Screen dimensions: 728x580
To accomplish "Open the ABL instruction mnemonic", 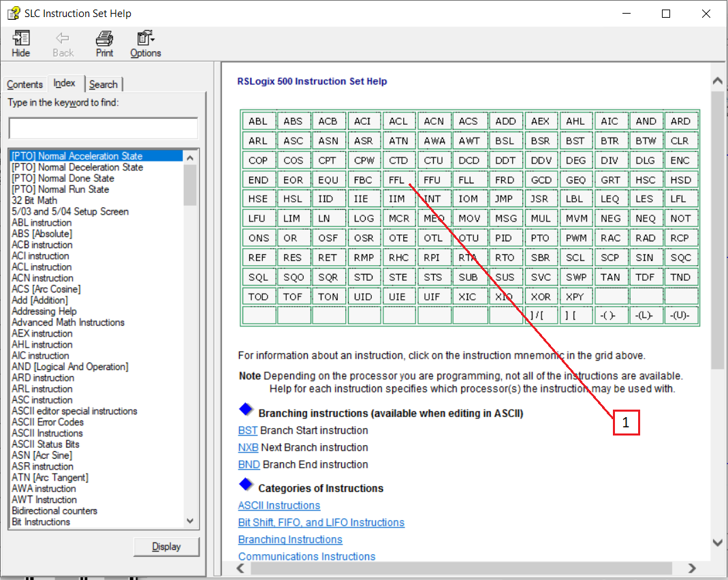I will point(258,121).
